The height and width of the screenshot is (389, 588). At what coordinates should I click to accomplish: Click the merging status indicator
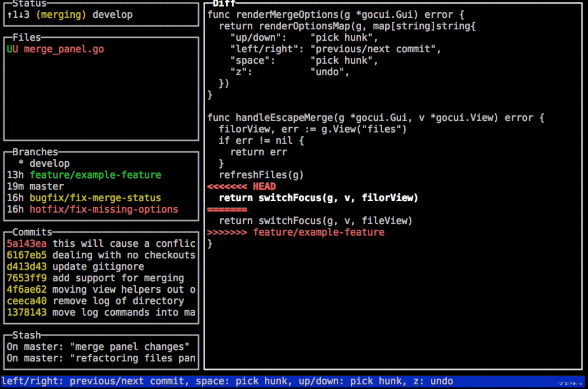click(x=61, y=14)
